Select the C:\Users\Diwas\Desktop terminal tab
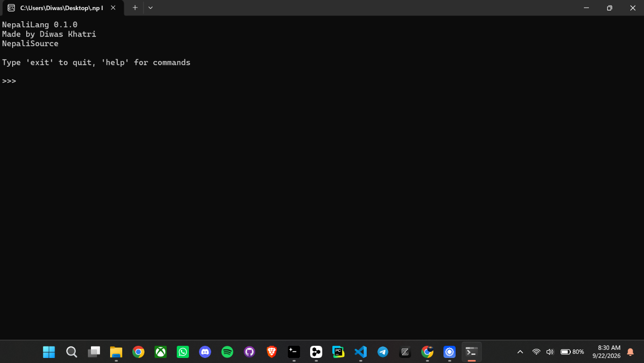Screen dimensions: 644x363 coord(63,8)
